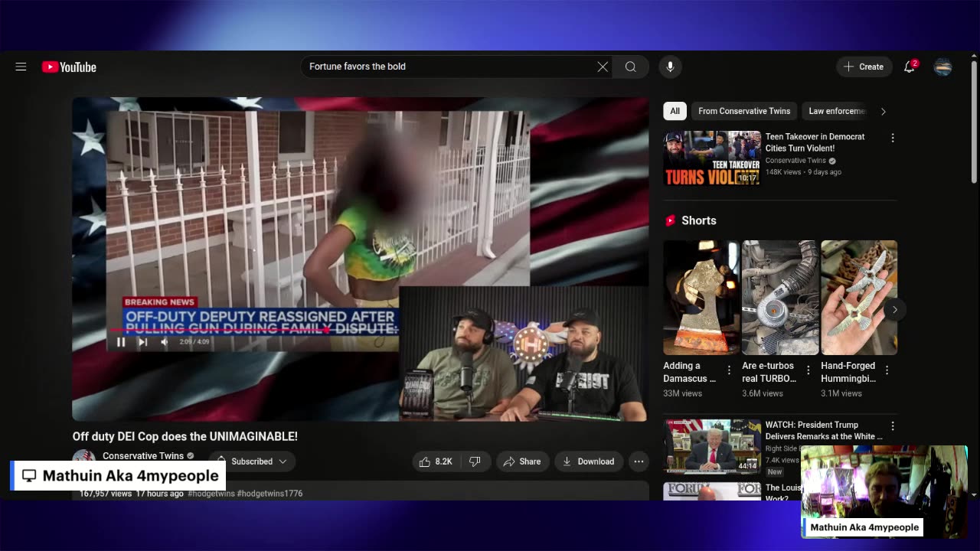Seek in the red video progress bar
This screenshot has width=980, height=551.
[253, 331]
